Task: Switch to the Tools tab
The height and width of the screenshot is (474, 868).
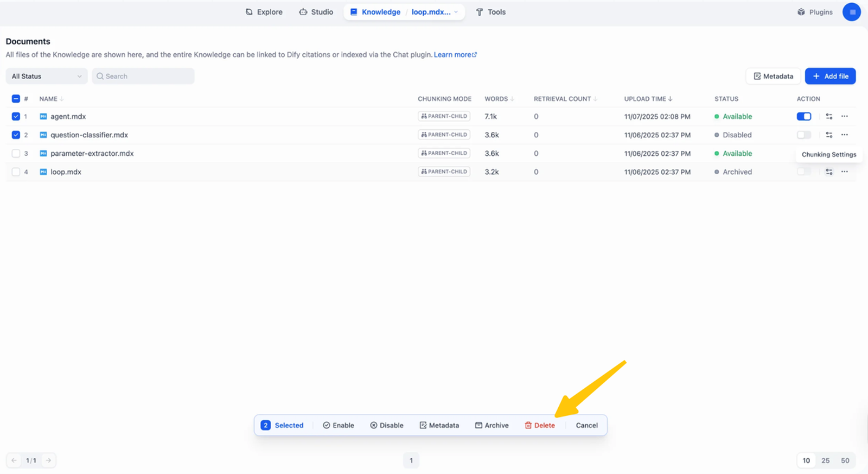Action: [x=491, y=12]
